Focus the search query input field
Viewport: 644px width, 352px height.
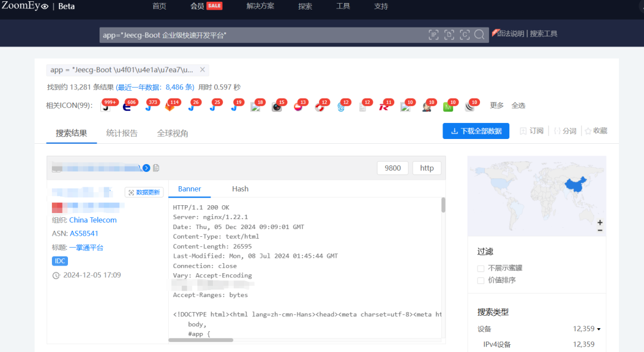pyautogui.click(x=263, y=35)
